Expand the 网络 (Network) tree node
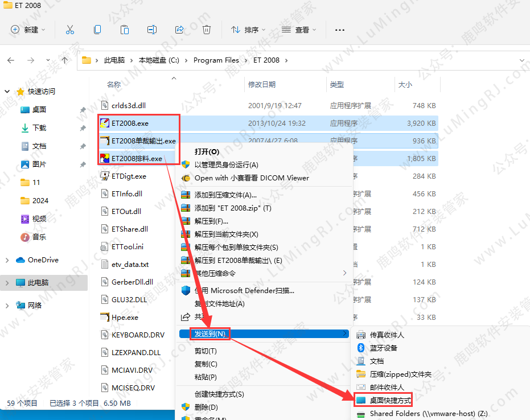 [x=7, y=306]
